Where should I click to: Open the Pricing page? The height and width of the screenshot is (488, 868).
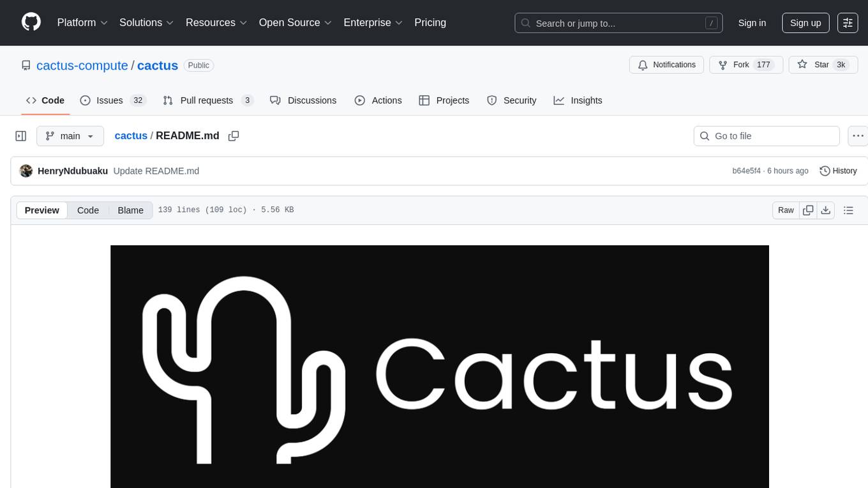click(430, 22)
